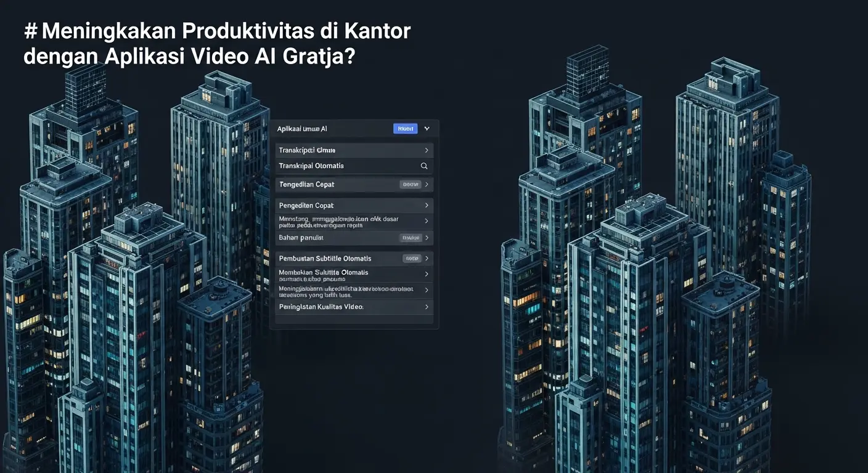Screen dimensions: 868x473
Task: Click the badge on Pembustan Subtitle Otomatis
Action: tap(412, 258)
